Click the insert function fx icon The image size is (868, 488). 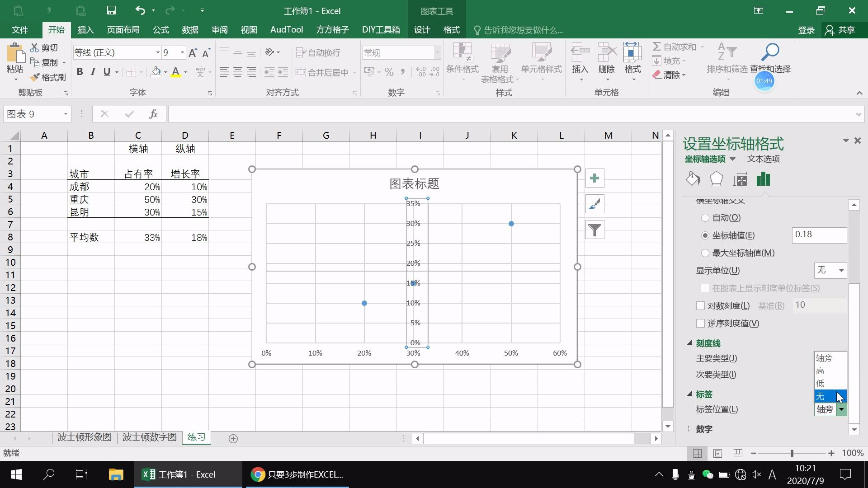click(153, 114)
